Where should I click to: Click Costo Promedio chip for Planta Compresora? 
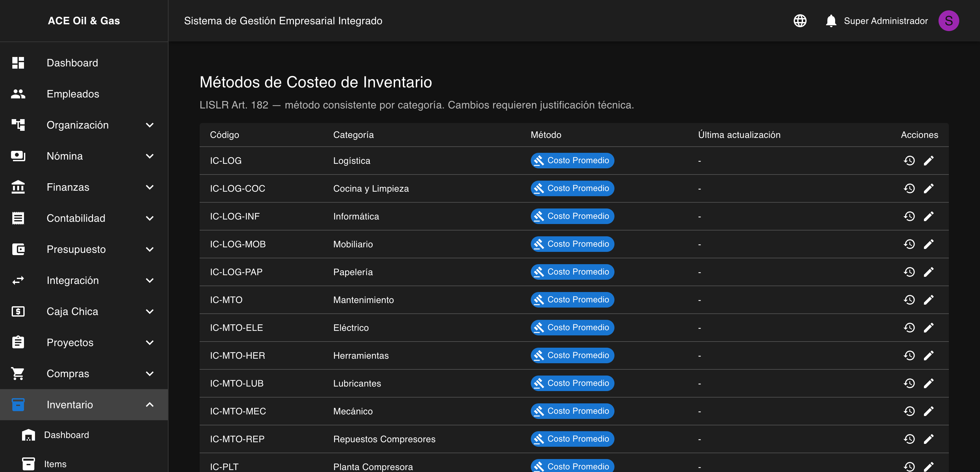[572, 466]
